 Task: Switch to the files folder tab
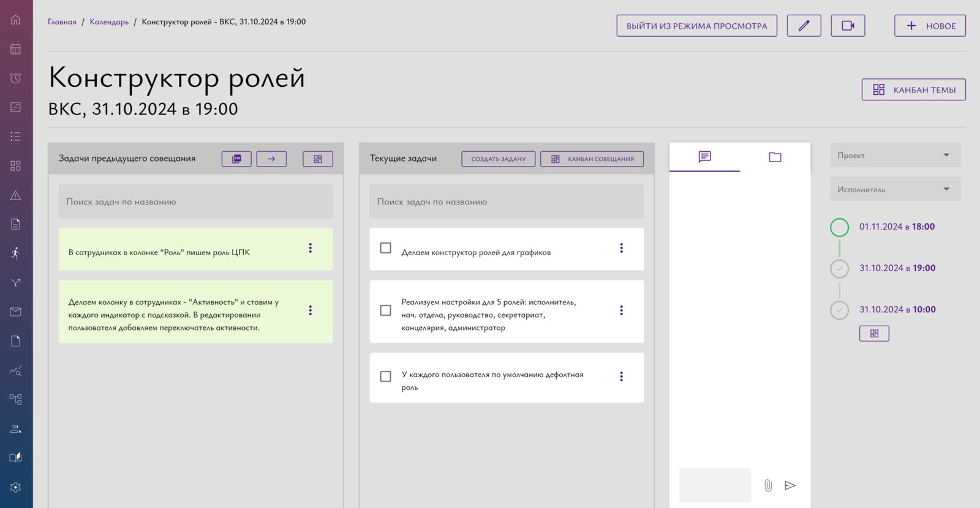point(775,157)
